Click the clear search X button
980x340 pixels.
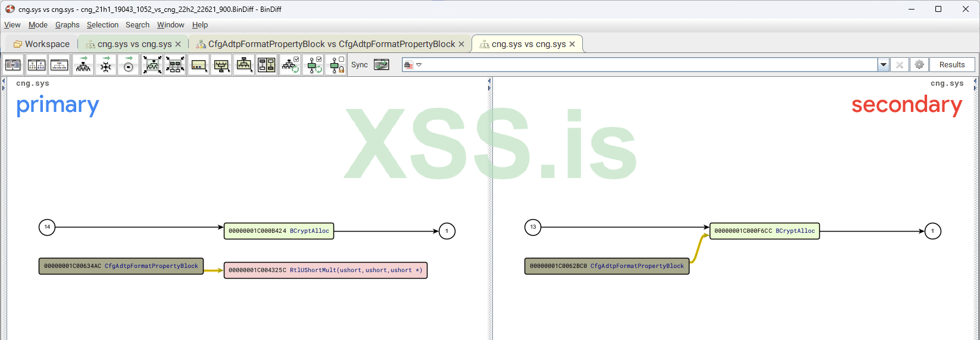coord(900,65)
